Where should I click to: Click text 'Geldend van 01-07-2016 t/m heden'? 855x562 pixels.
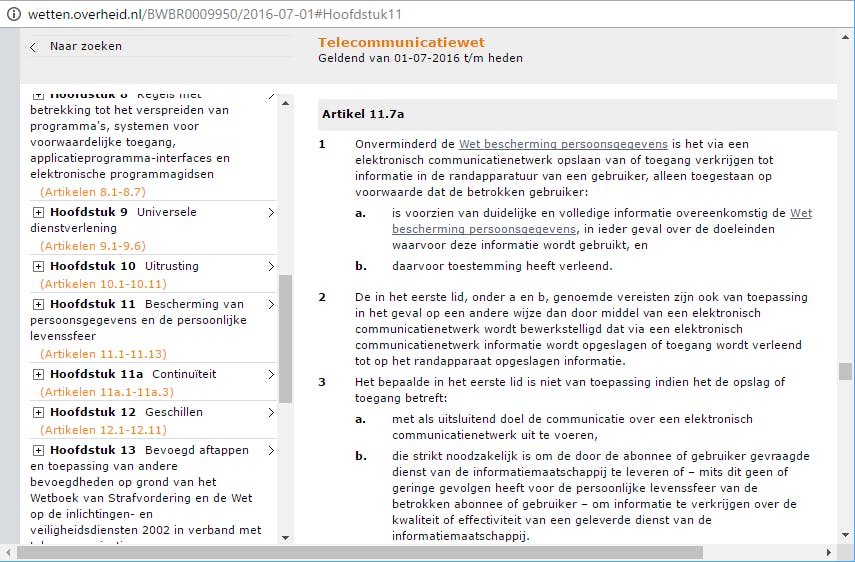click(420, 58)
